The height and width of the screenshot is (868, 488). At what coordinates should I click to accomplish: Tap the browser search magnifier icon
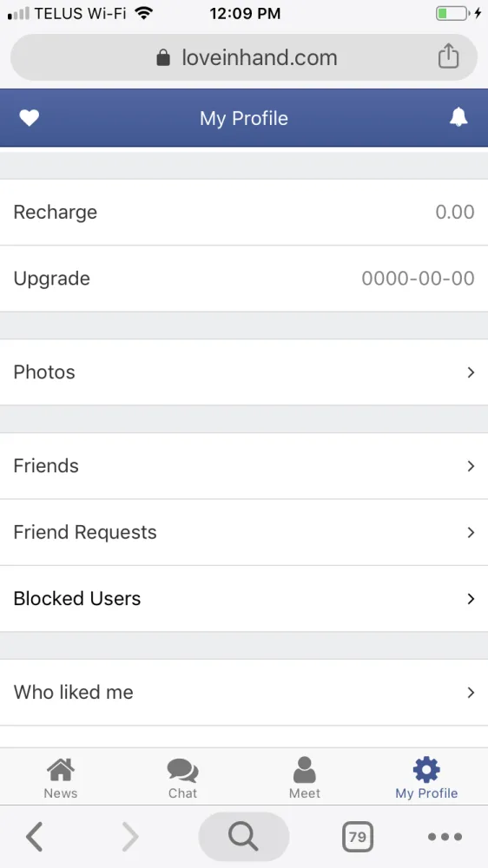[244, 837]
